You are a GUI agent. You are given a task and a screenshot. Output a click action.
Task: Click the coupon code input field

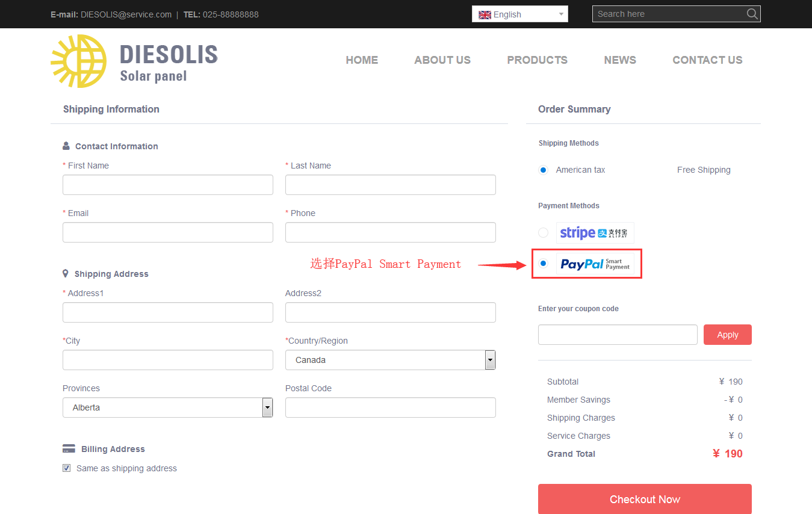click(x=618, y=335)
